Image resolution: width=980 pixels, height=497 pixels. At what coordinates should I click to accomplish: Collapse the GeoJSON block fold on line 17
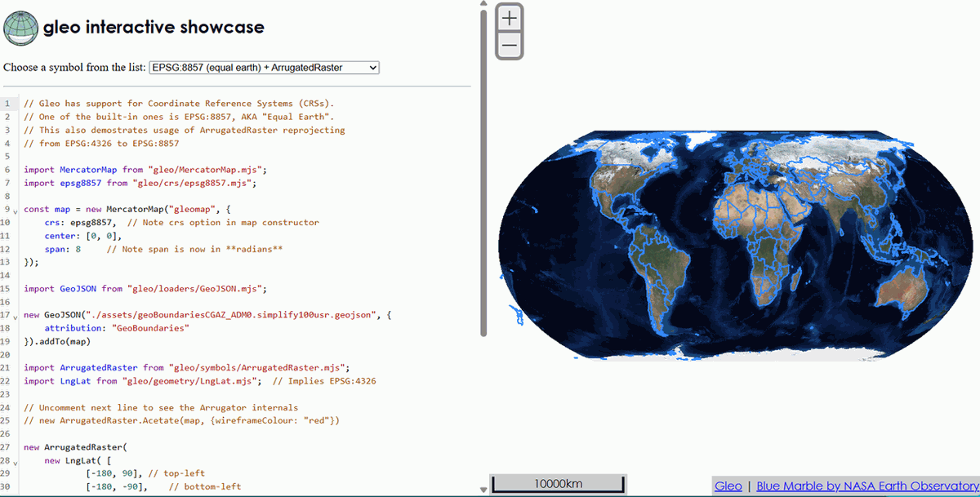pyautogui.click(x=14, y=318)
